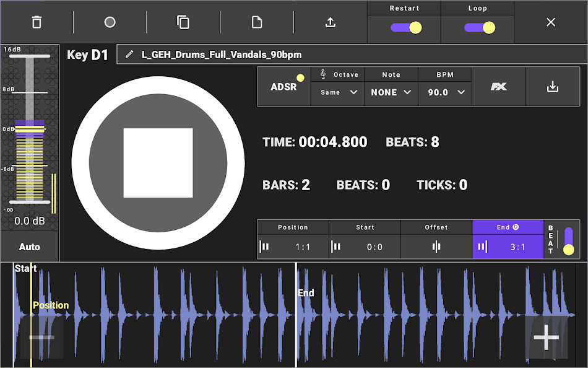588x368 pixels.
Task: Select the record icon in the toolbar
Action: pos(110,22)
